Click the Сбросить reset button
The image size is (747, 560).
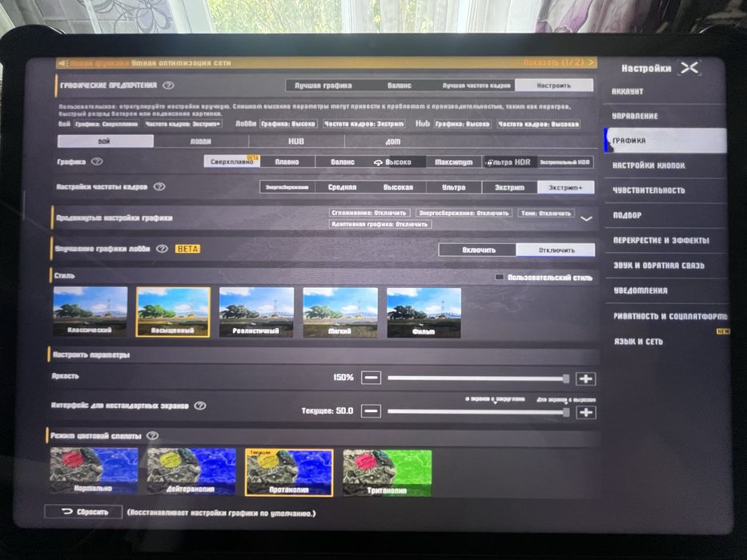point(84,512)
